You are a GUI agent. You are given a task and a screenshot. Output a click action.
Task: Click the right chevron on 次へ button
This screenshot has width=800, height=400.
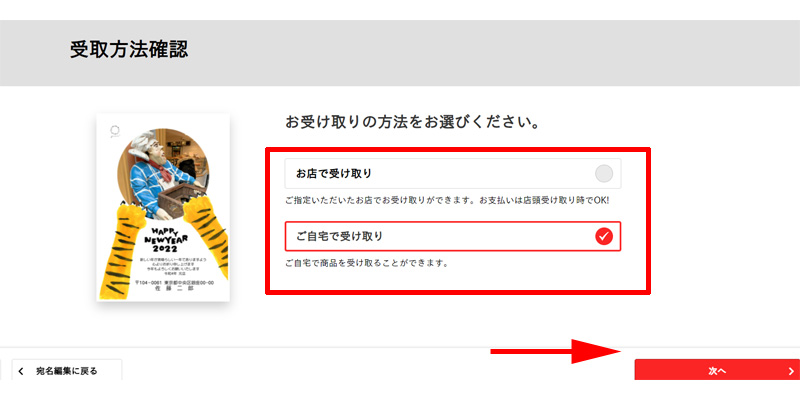(791, 371)
